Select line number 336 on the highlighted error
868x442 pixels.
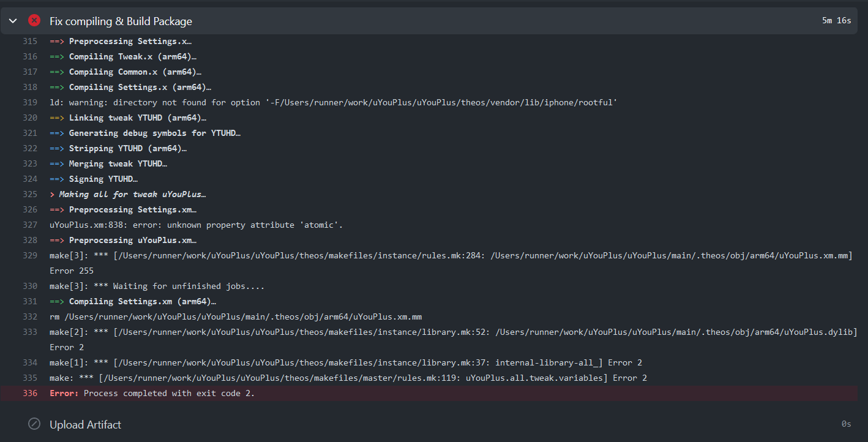point(29,393)
